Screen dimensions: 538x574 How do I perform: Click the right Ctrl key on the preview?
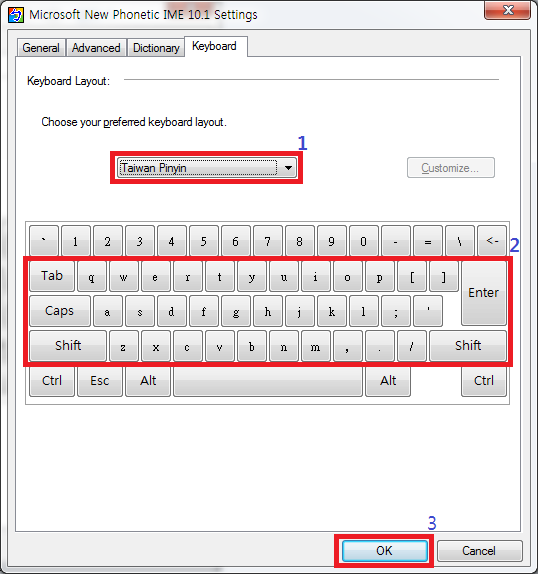tap(484, 381)
